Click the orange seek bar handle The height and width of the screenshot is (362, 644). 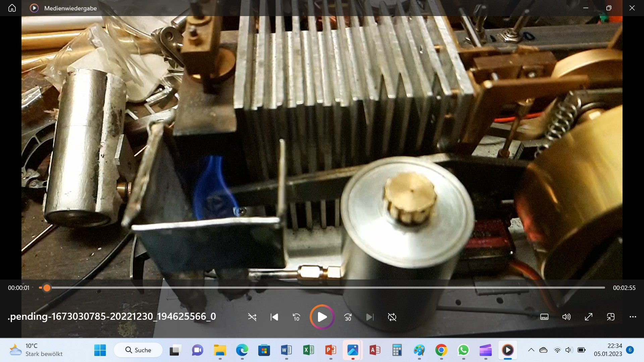(47, 288)
